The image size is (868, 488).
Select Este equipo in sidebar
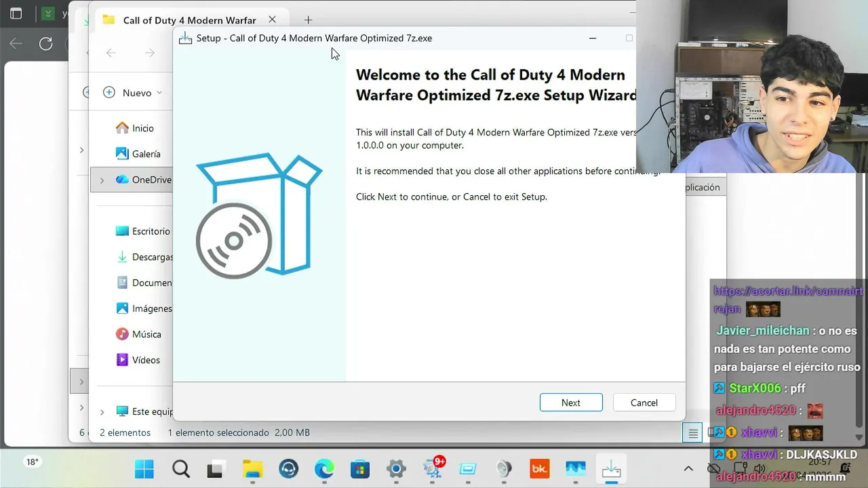(152, 411)
